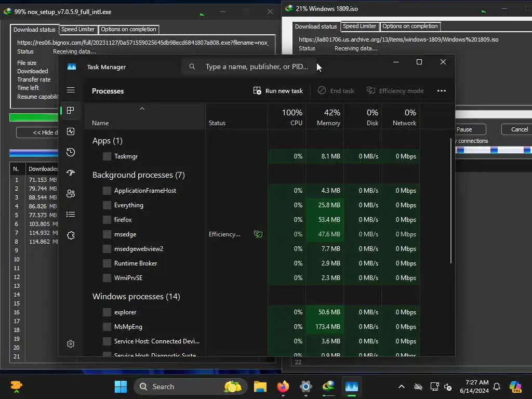Open the Services page in Task Manager
Screen dimensions: 532x399
click(x=71, y=235)
